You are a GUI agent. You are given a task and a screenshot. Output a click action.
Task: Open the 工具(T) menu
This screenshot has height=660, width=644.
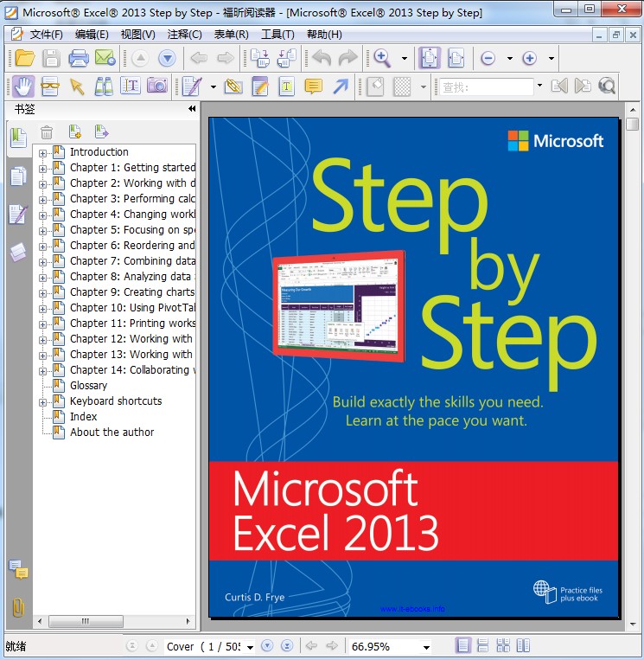277,35
